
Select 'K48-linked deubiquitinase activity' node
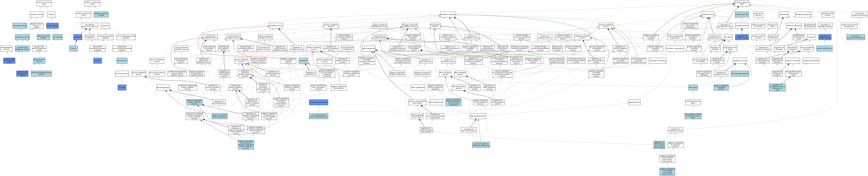pyautogui.click(x=41, y=73)
